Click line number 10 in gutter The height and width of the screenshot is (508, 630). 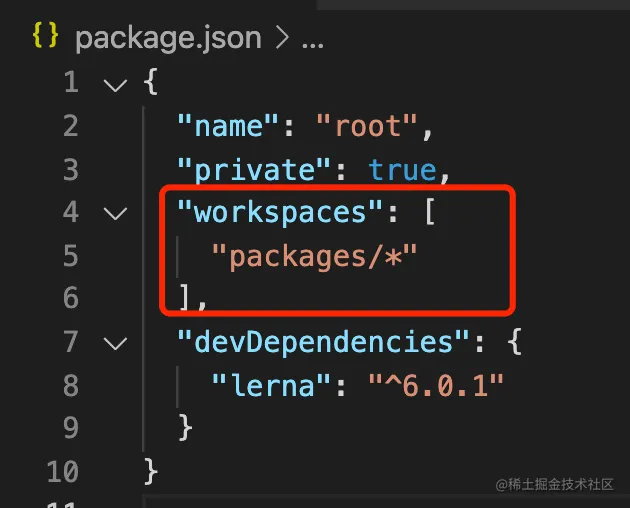62,471
